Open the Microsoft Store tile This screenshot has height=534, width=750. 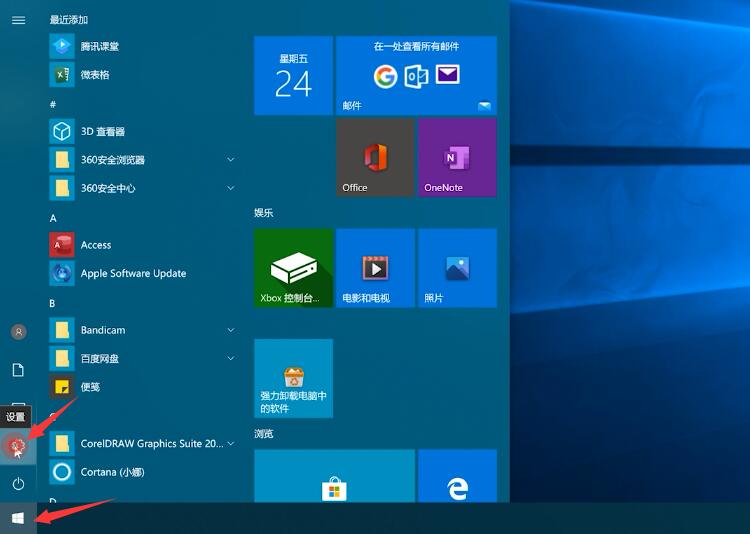point(334,476)
